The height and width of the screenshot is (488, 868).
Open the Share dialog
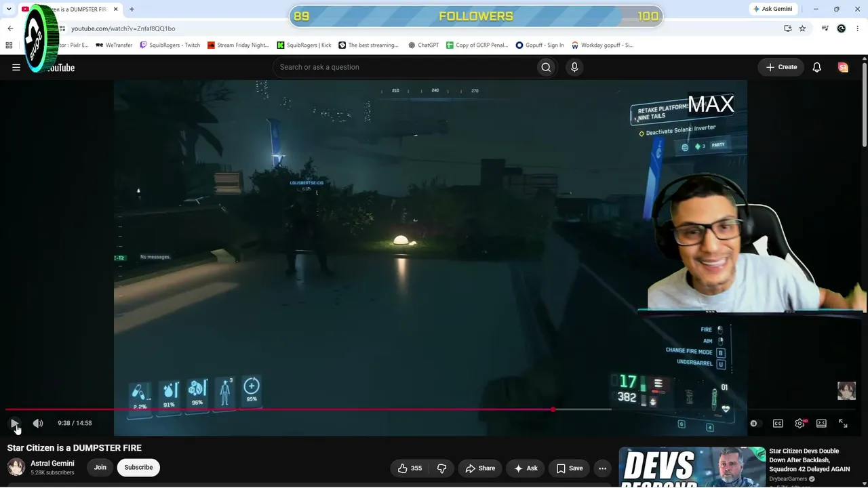pos(480,468)
